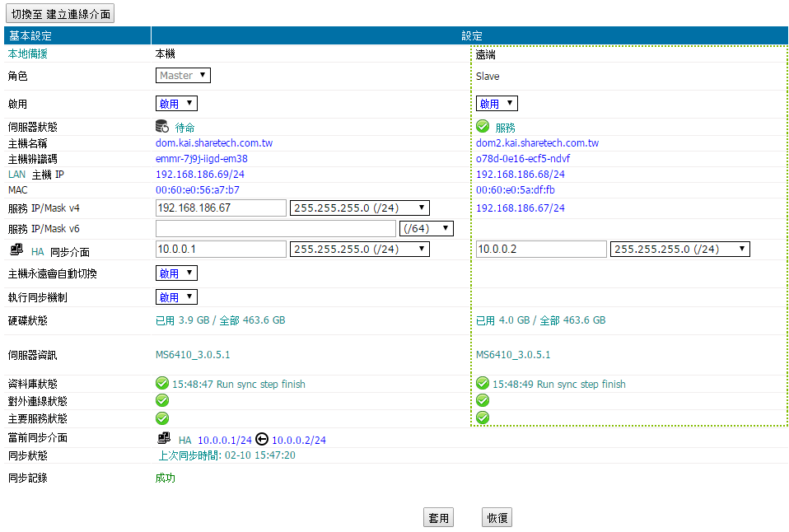Click the 切換至 建立連線介面 button
The height and width of the screenshot is (532, 789).
[59, 13]
